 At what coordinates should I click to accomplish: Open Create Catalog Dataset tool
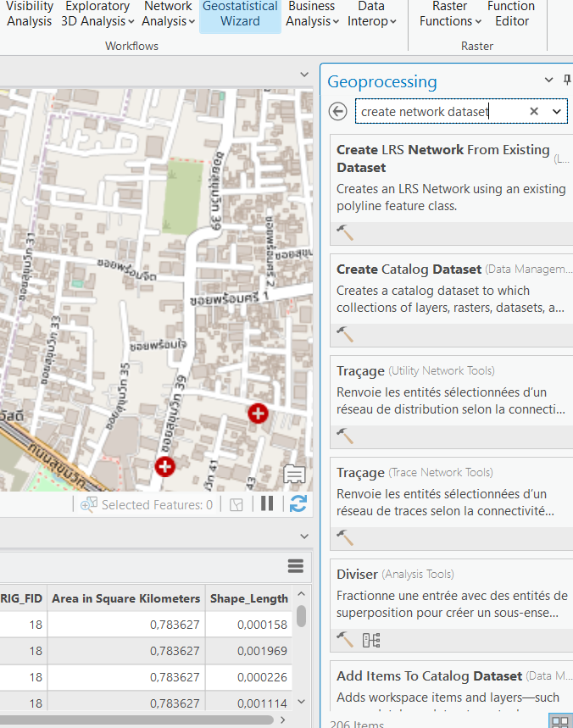pos(409,270)
